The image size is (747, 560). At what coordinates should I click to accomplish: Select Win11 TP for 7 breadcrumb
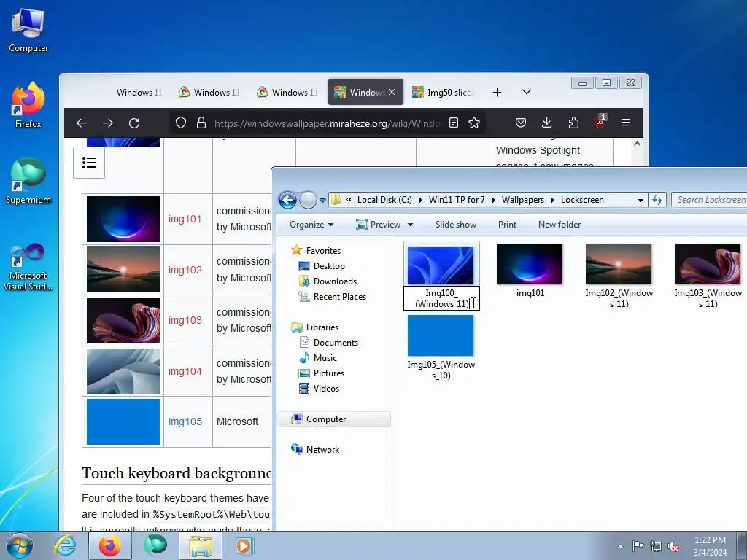coord(457,200)
